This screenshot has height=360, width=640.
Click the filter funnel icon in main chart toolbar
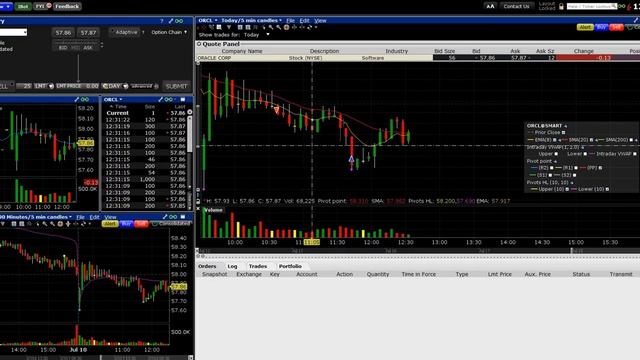229,27
